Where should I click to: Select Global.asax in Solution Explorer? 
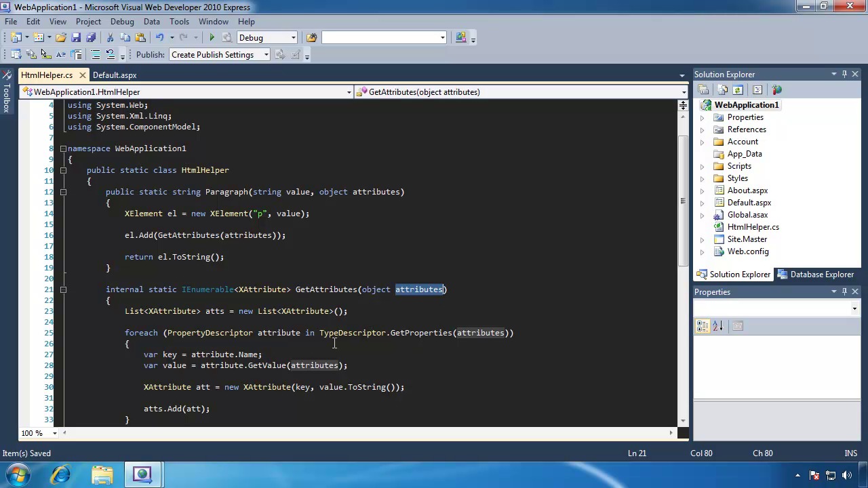tap(747, 215)
